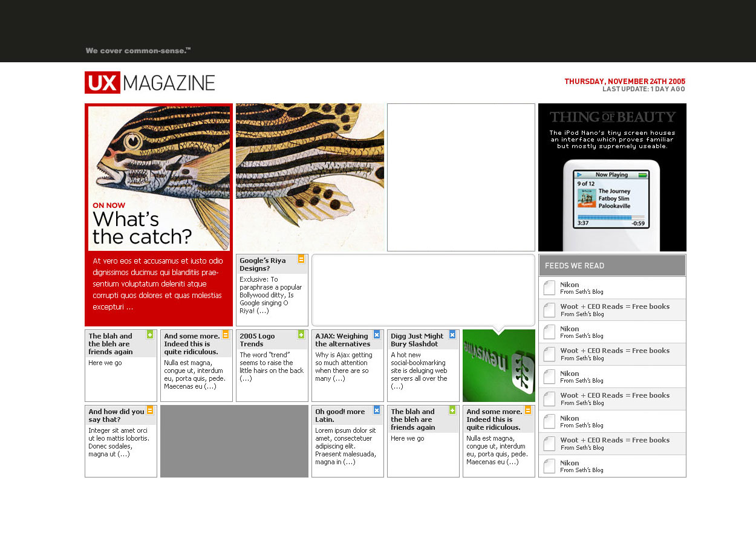756x544 pixels.
Task: Click the green plus icon on 2005 Logo Trends card
Action: point(301,335)
